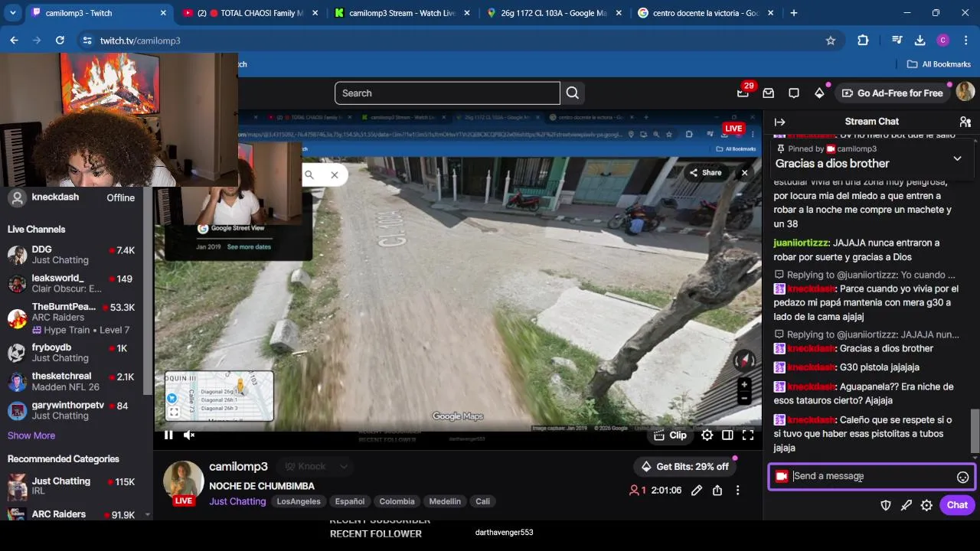Open Chrome three-dot menu

coord(965,41)
